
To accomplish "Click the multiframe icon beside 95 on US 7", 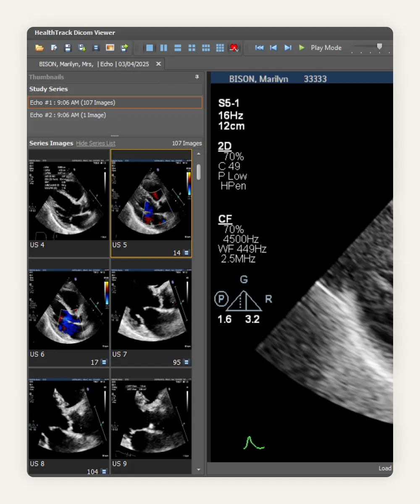I will click(x=186, y=362).
